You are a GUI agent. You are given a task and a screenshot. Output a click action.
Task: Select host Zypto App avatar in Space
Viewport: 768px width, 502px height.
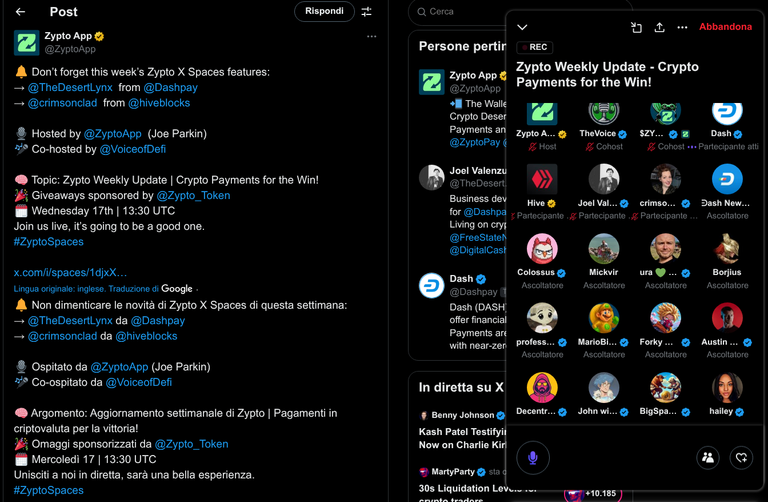542,112
